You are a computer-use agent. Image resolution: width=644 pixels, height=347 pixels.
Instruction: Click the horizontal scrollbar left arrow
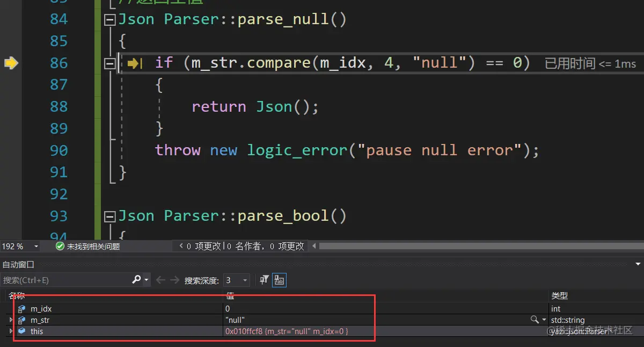pos(314,246)
